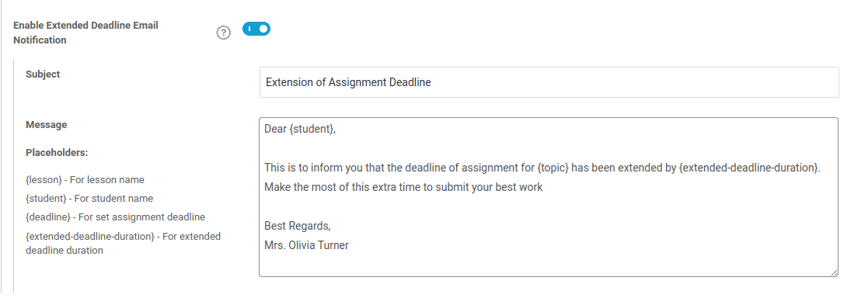
Task: Disable Extended Deadline Email Notification toggle
Action: point(256,29)
